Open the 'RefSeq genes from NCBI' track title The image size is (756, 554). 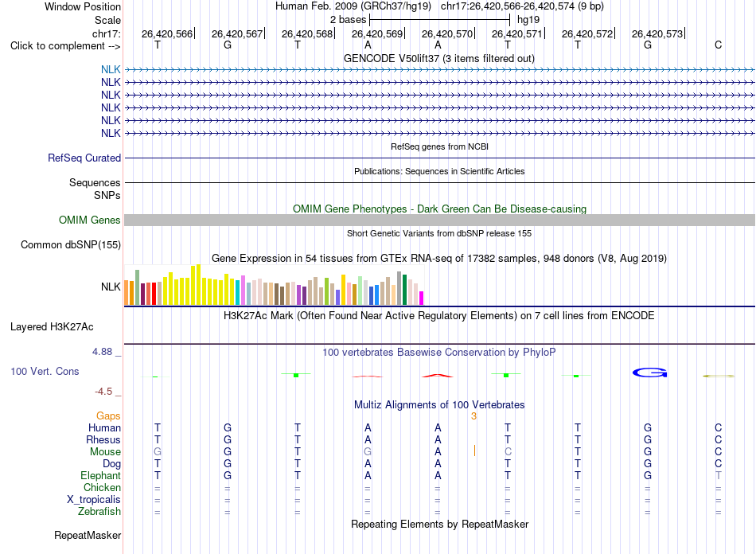pos(439,146)
